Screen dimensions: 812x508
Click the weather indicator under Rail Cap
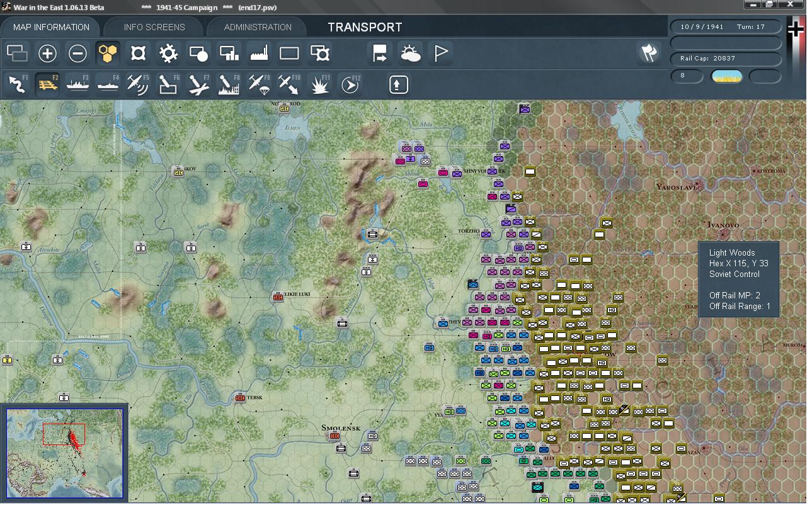coord(726,77)
